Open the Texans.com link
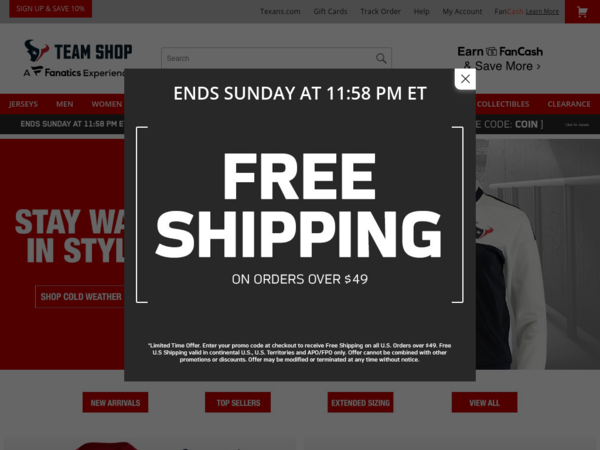 [280, 11]
